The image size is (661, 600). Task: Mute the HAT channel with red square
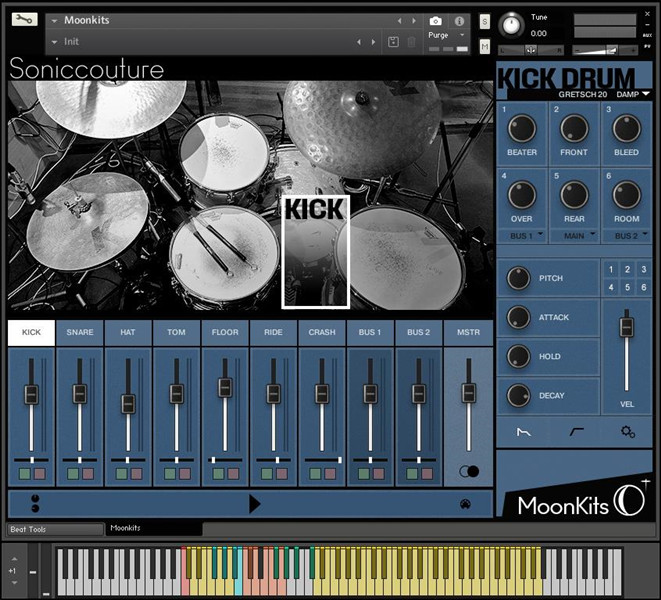(x=137, y=473)
